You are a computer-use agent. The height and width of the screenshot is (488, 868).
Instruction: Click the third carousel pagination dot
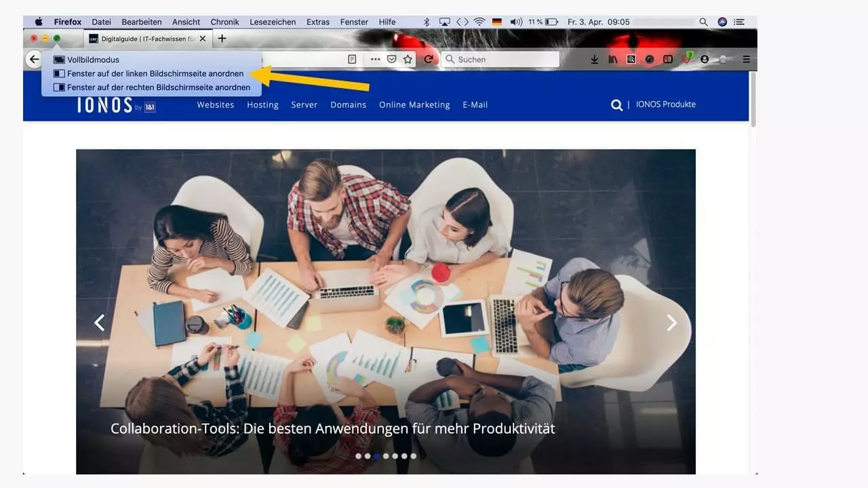tap(376, 456)
